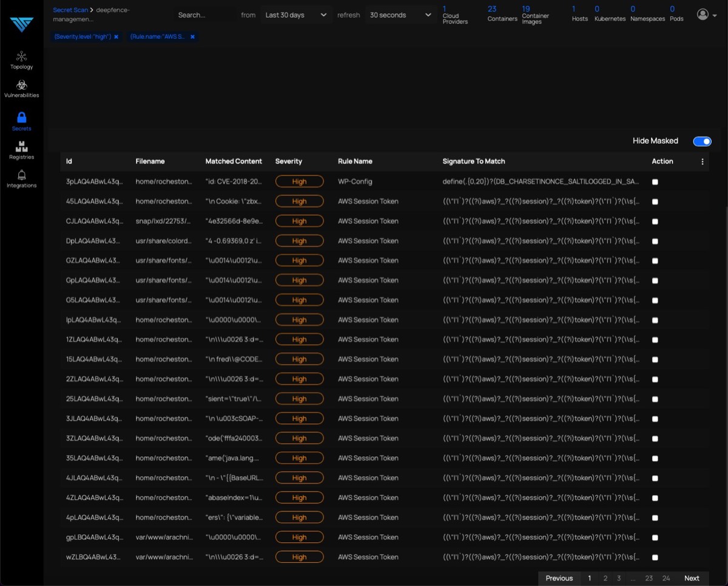Screen dimensions: 728x586
Task: Select the Secrets lock icon
Action: [21, 118]
